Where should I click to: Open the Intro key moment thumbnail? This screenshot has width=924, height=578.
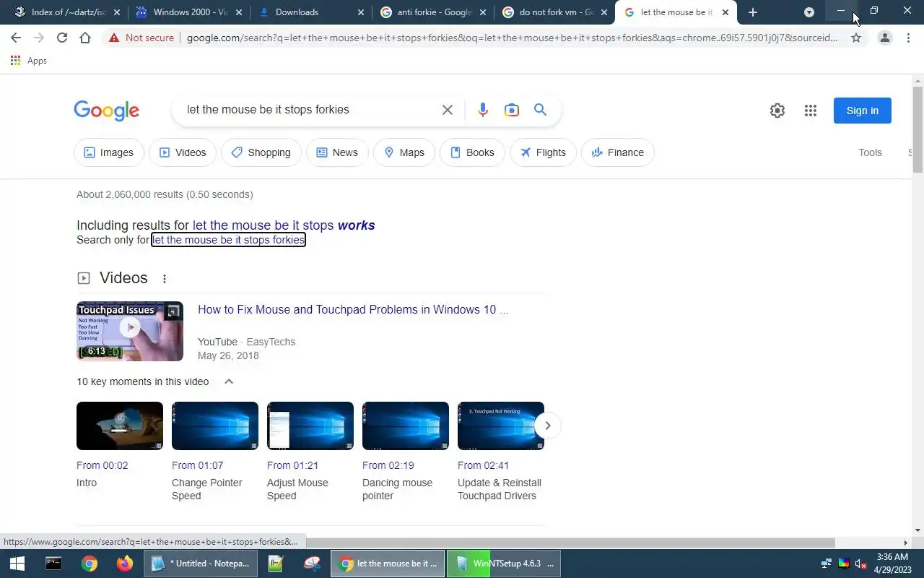(x=120, y=426)
